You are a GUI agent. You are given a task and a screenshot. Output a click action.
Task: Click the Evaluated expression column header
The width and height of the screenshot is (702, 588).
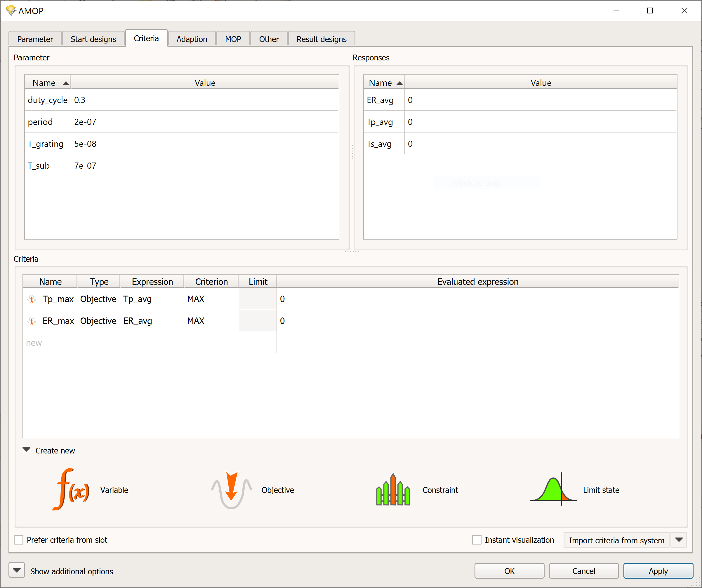[478, 282]
